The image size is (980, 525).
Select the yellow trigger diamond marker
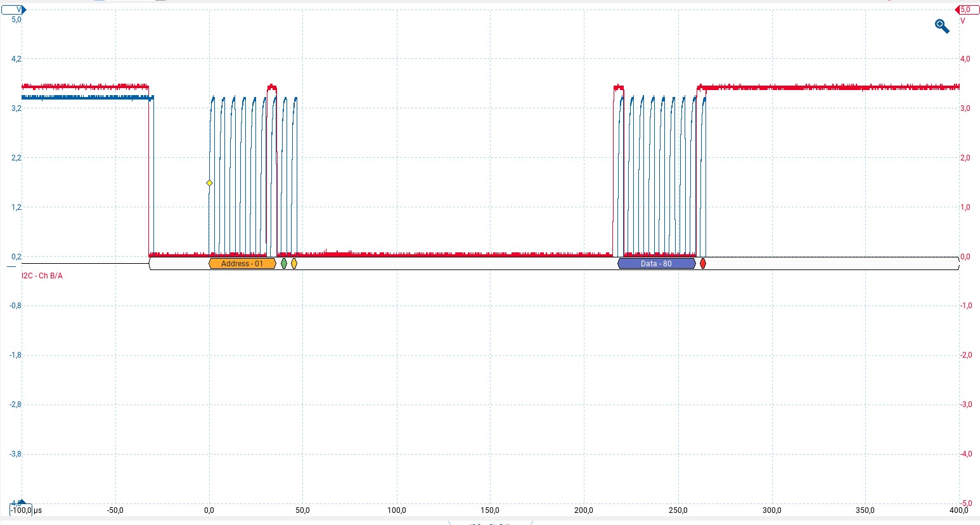209,183
